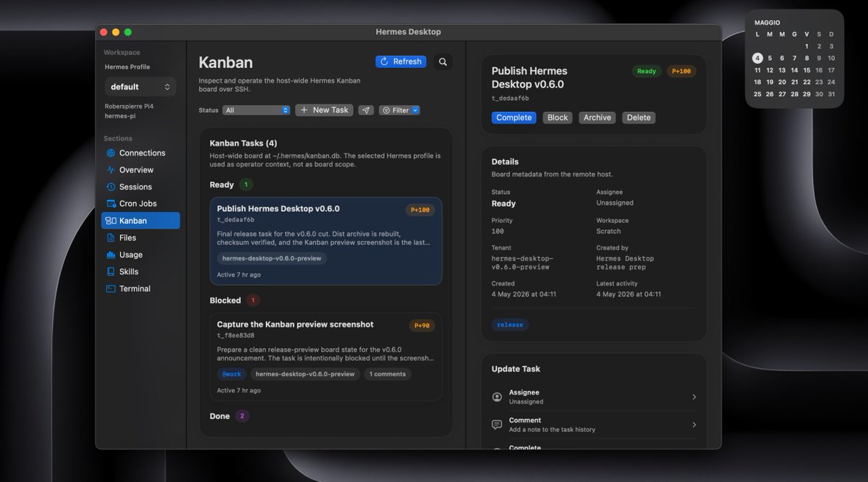Click the Tenant value hermes-desktop-v0.6.0-preview in Details
Viewport: 868px width, 482px height.
pyautogui.click(x=522, y=263)
